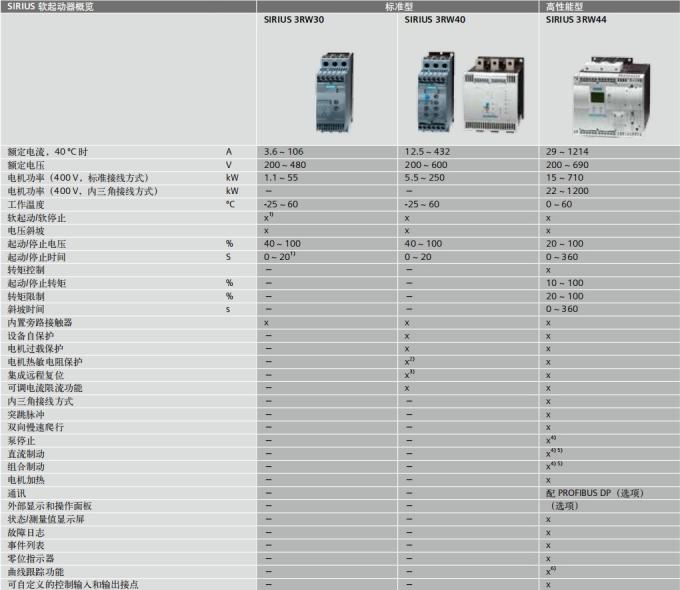Click the 电机过载保护 row label
Viewport: 680px width, 590px height.
35,348
